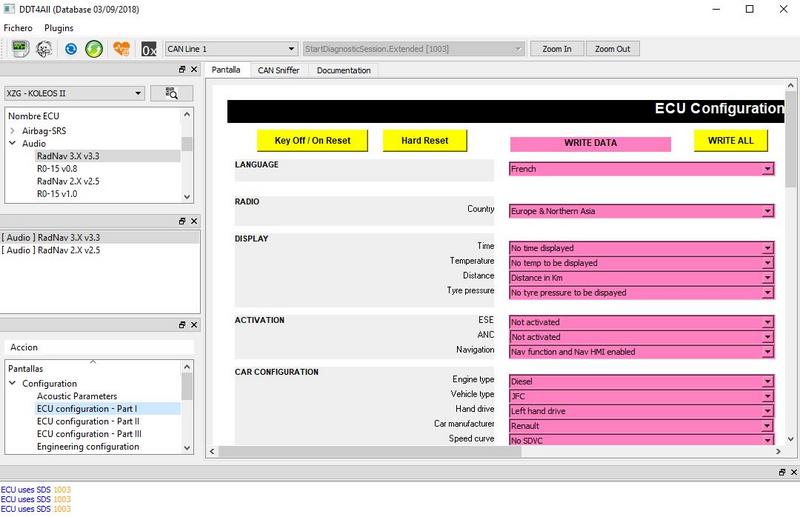
Task: Click the Pantallas list scrollbar down arrow
Action: tap(187, 448)
